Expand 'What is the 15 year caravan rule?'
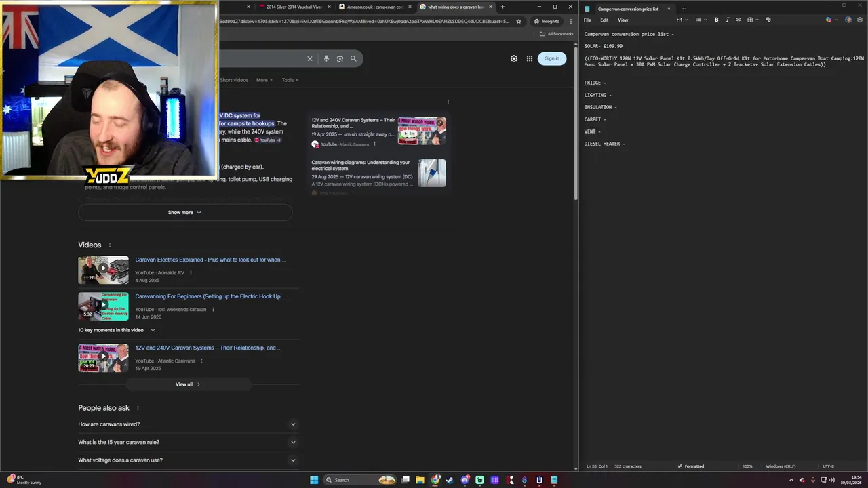 tap(188, 442)
